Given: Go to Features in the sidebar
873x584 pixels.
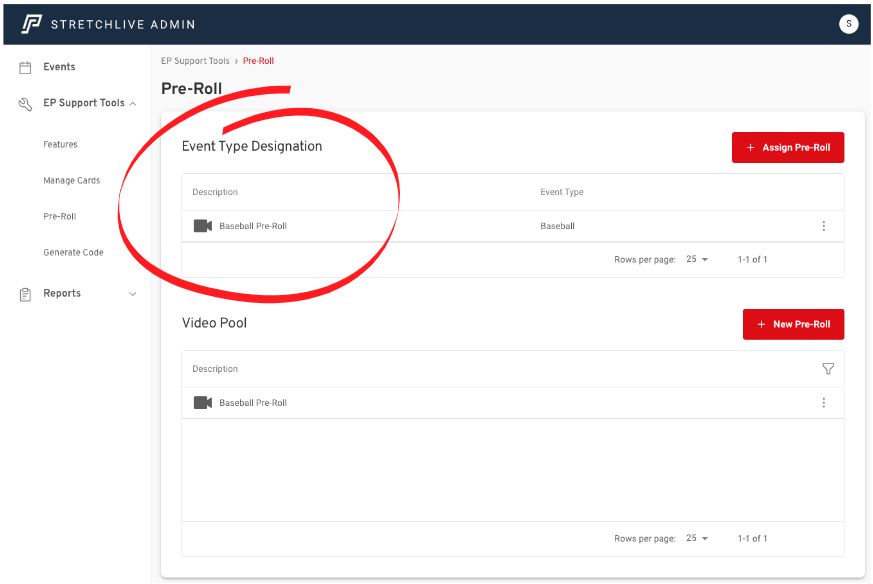Looking at the screenshot, I should (60, 145).
